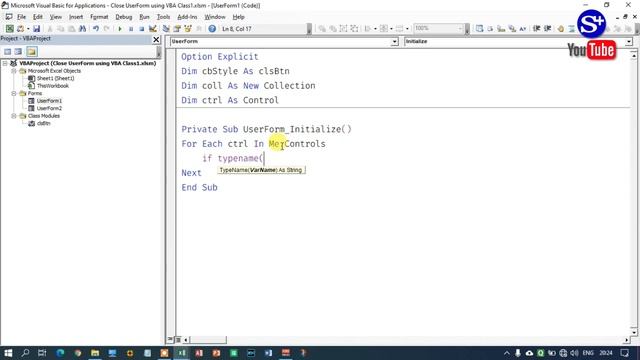Image resolution: width=640 pixels, height=360 pixels.
Task: Select the clsBtn class module
Action: click(x=44, y=124)
